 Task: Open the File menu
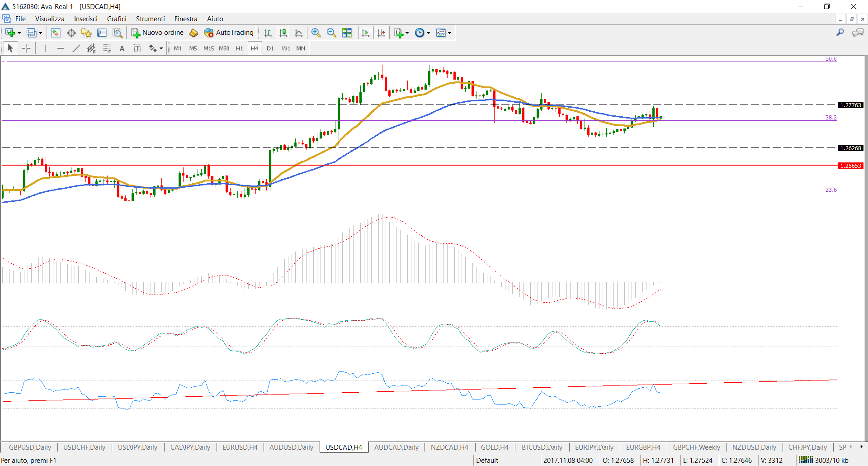[20, 19]
